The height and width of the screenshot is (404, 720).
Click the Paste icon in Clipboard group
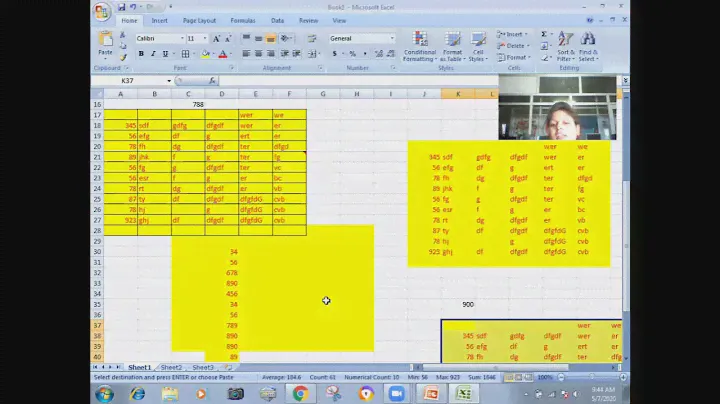(x=105, y=40)
